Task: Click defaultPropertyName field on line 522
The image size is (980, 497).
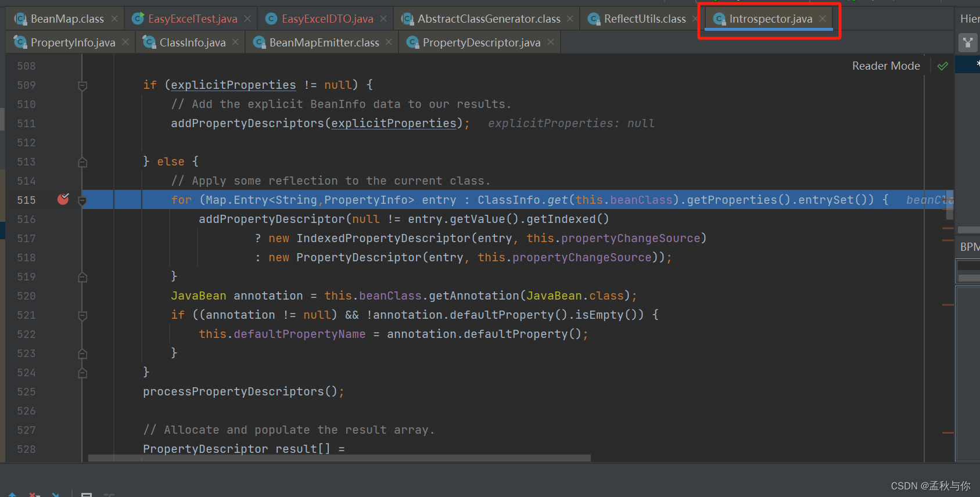Action: click(x=300, y=334)
